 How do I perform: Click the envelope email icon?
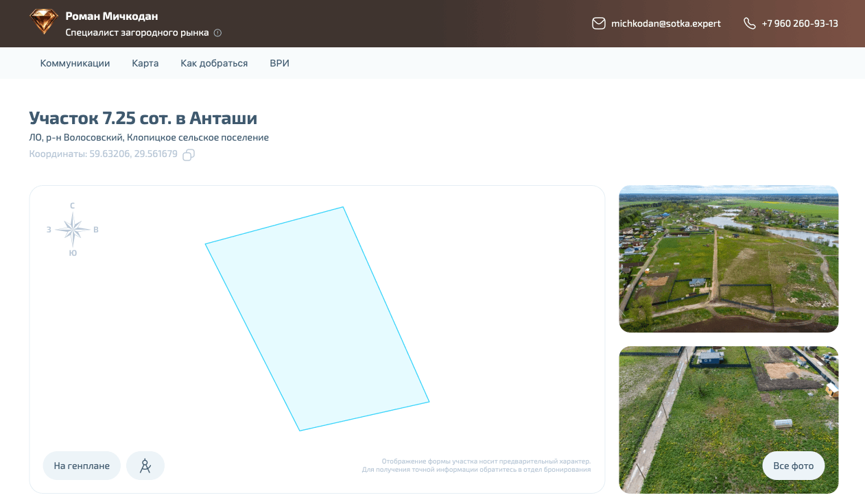[599, 23]
